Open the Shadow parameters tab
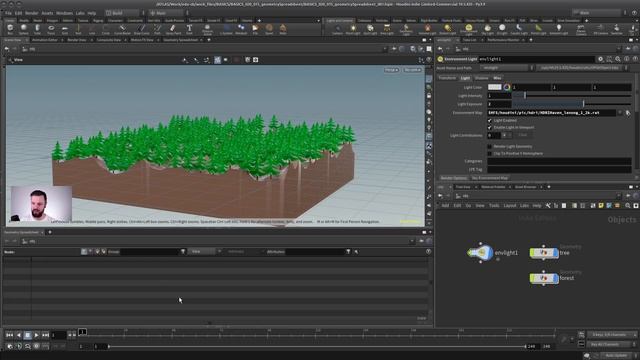This screenshot has height=360, width=640. [x=481, y=78]
